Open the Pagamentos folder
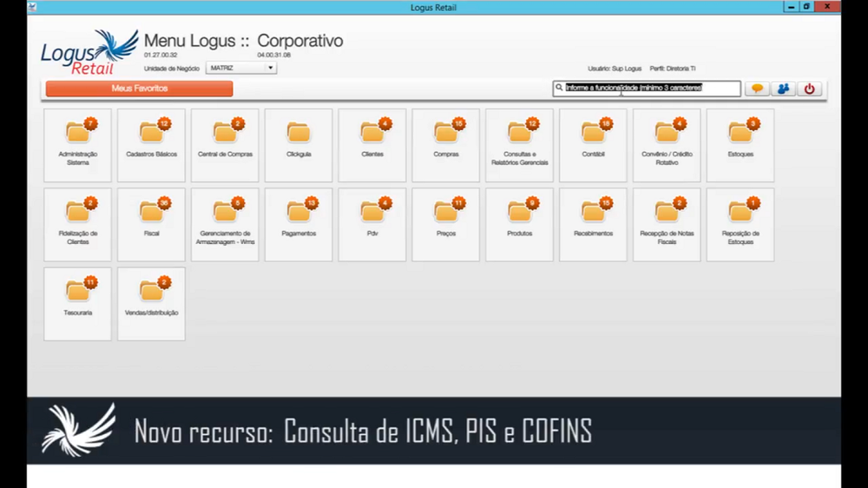Screen dimensions: 868x488 tap(299, 224)
